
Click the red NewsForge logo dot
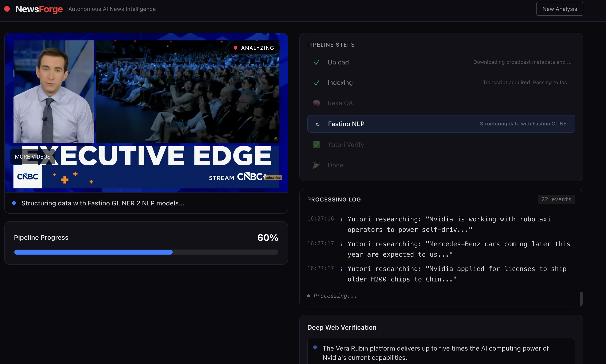(7, 9)
